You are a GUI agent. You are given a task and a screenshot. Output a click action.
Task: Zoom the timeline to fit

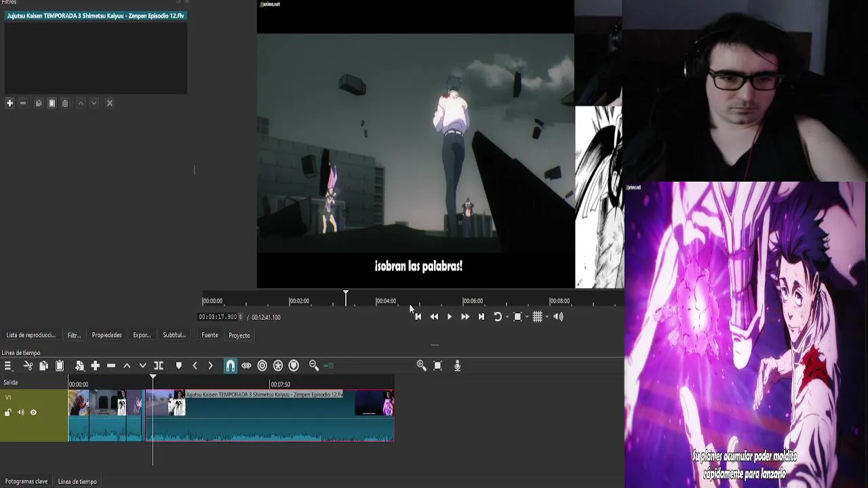(x=437, y=365)
